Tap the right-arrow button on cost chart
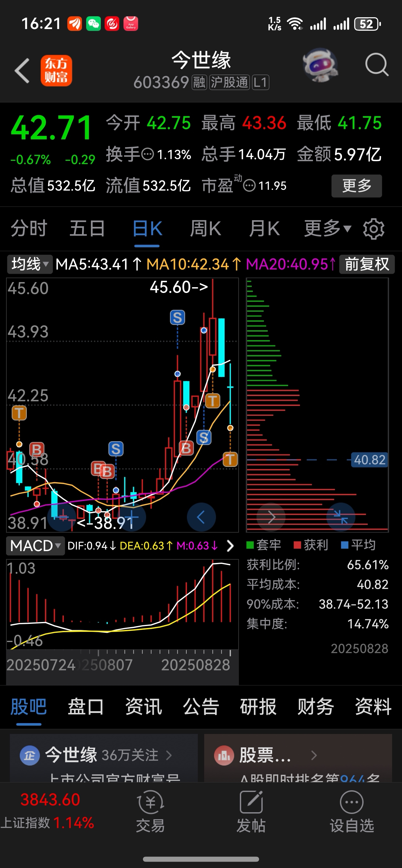 pos(271,517)
